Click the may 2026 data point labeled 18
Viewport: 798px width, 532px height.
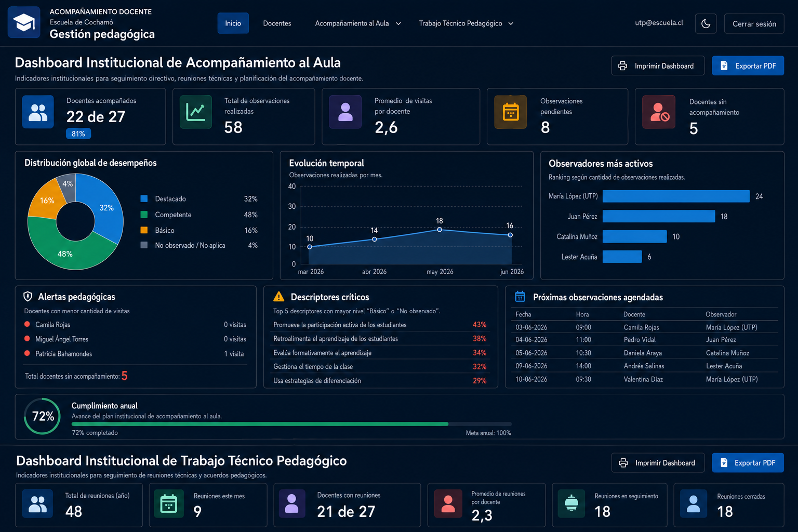click(440, 230)
